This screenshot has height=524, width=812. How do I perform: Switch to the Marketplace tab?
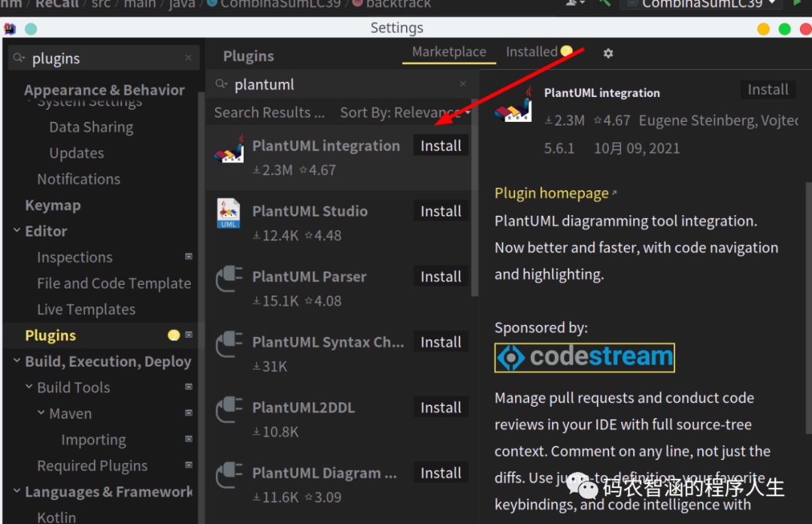449,52
